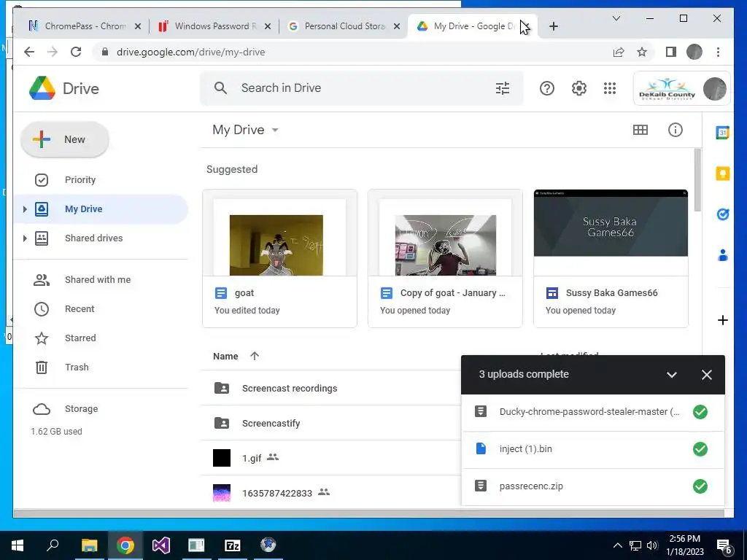Click the Google Drive logo

pos(42,88)
